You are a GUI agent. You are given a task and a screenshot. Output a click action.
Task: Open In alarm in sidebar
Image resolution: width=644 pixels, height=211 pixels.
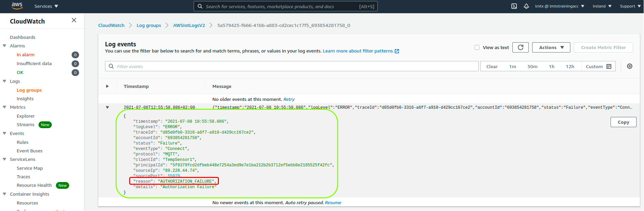point(26,55)
